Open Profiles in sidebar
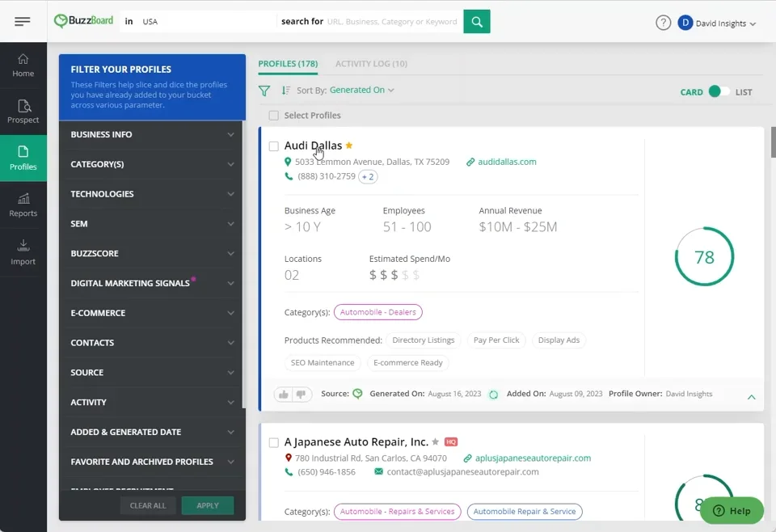 point(23,158)
